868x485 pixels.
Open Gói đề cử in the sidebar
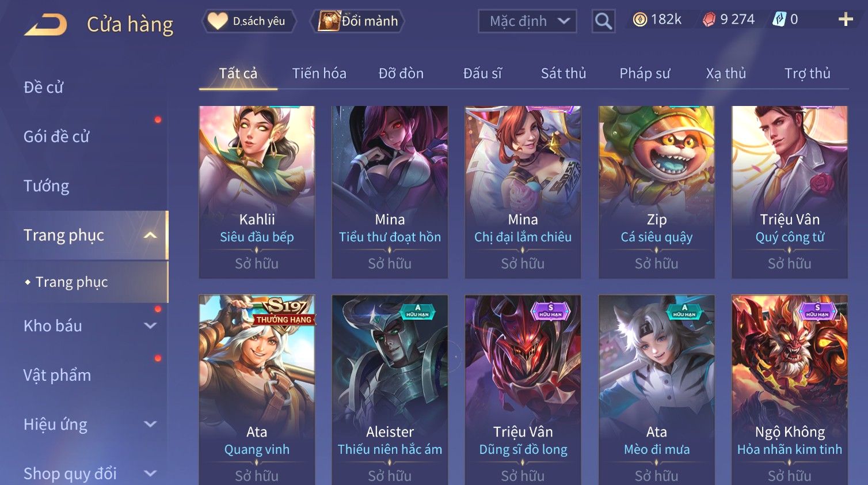pyautogui.click(x=56, y=137)
